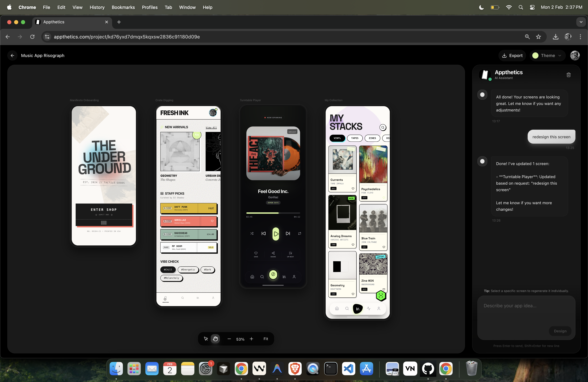Viewport: 588px width, 382px height.
Task: Open the Chrome three-dot menu
Action: 580,37
